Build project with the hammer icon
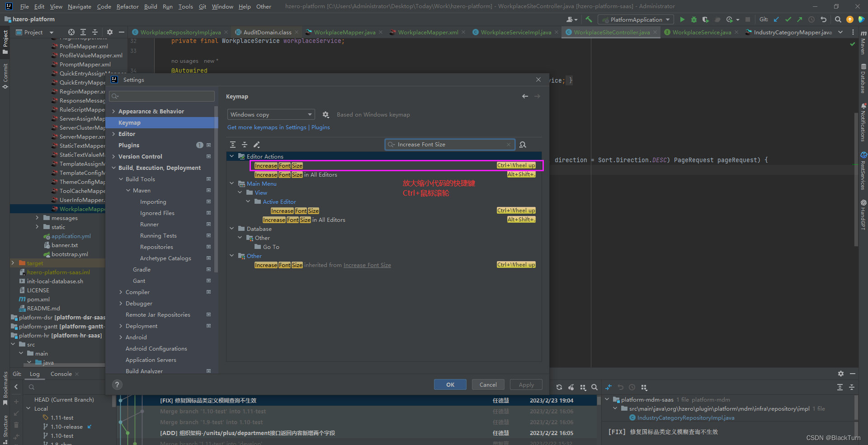The height and width of the screenshot is (445, 868). (x=589, y=19)
